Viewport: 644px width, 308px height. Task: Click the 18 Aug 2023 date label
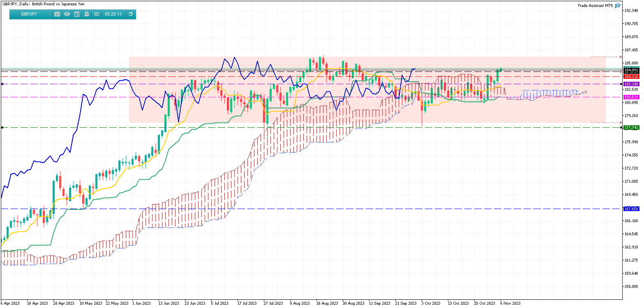[x=327, y=303]
